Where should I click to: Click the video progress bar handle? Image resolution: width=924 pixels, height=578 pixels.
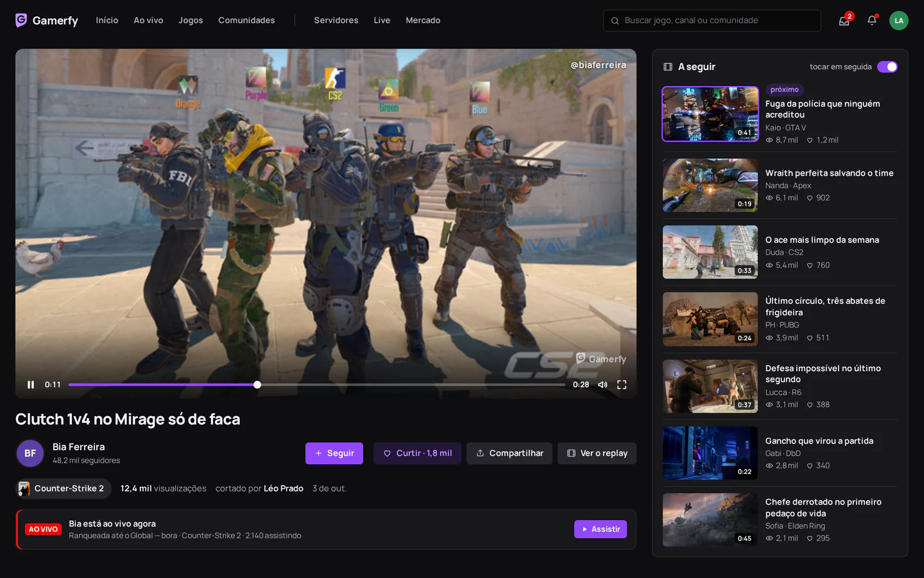coord(257,385)
